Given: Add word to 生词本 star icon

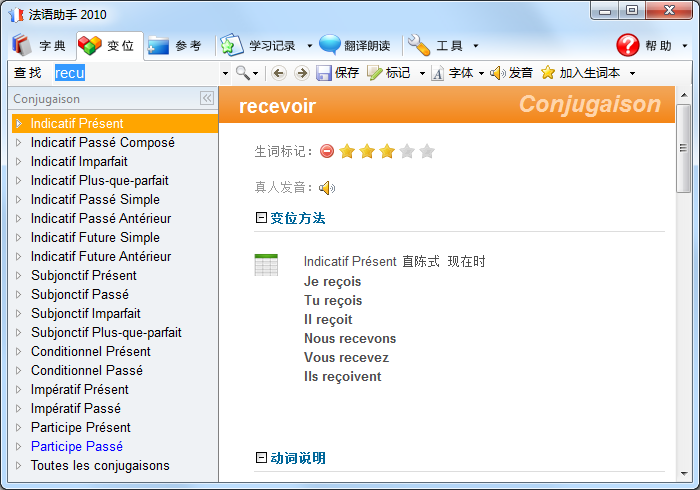Looking at the screenshot, I should point(548,73).
